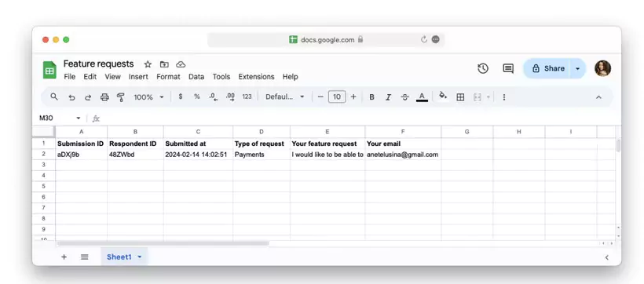Open the borders tool
Screen dimensions: 644x284
[460, 97]
